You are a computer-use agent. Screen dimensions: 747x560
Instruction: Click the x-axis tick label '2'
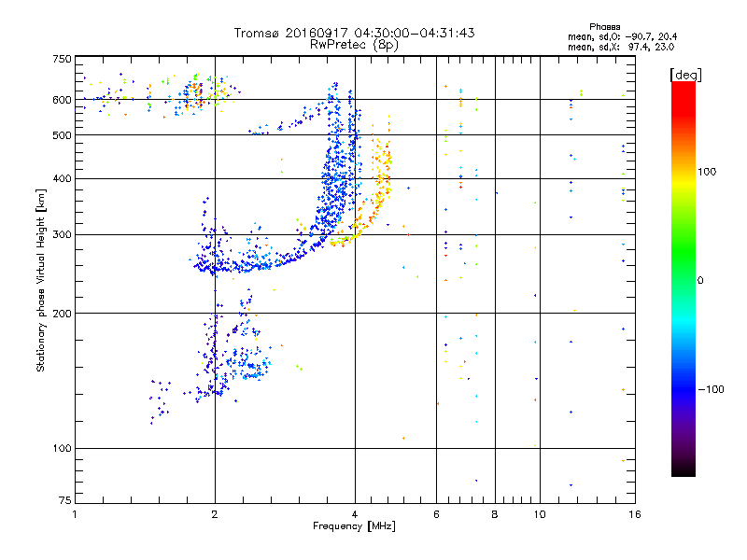[215, 514]
